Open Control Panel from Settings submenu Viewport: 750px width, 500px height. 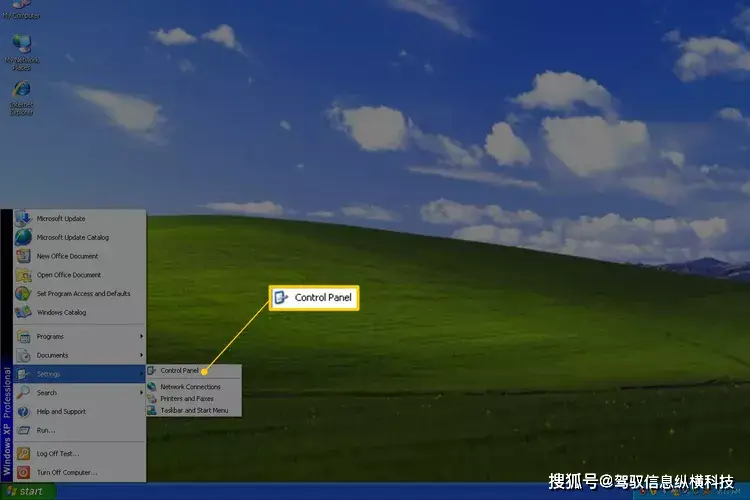point(194,370)
